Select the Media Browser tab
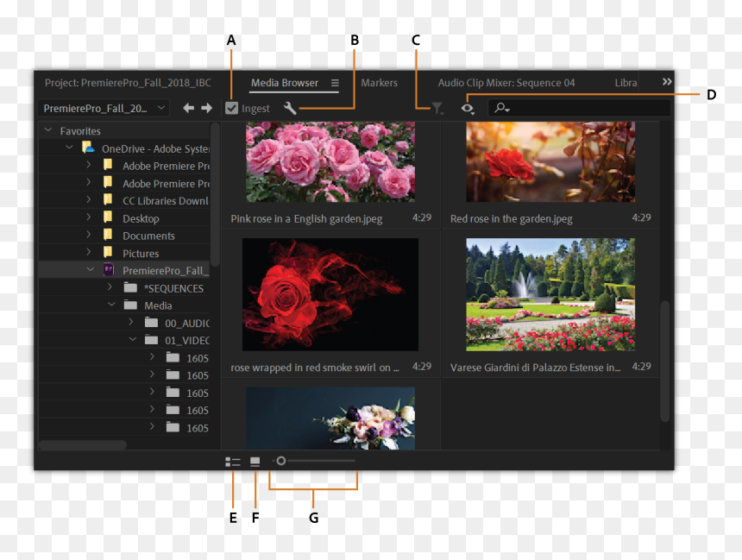 [x=285, y=83]
